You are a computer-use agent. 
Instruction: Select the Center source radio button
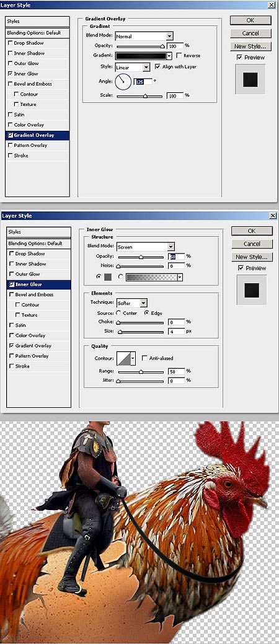click(119, 313)
